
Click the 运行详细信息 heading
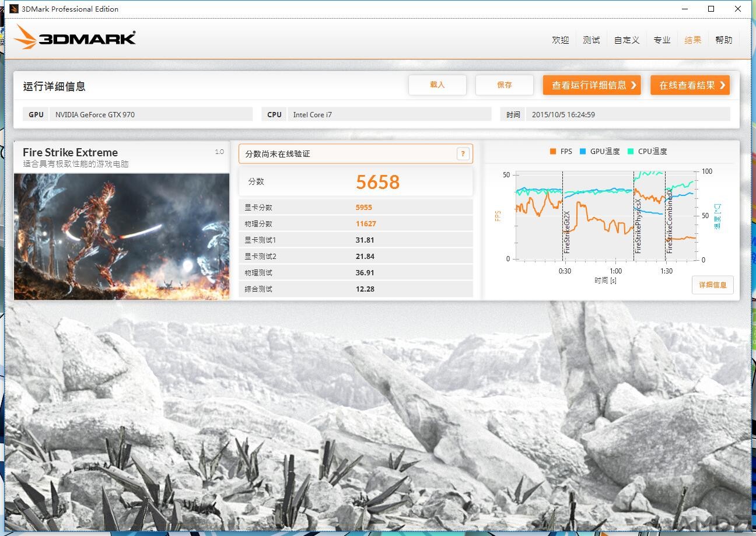pyautogui.click(x=54, y=86)
